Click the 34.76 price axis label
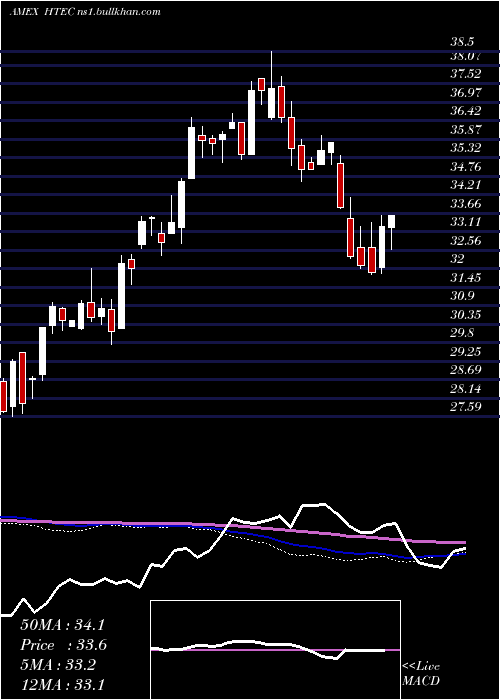Viewport: 500px width, 700px height. pyautogui.click(x=465, y=167)
